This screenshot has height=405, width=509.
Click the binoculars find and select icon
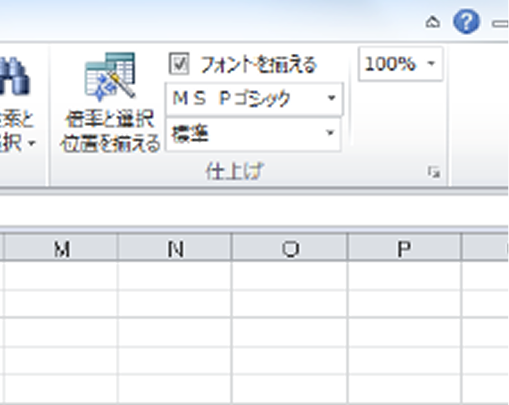point(14,76)
